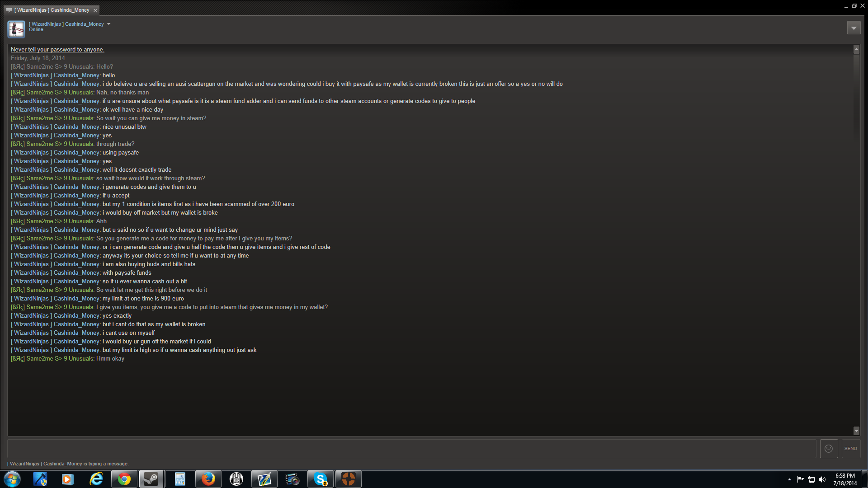Show hidden system tray icons

coord(789,479)
